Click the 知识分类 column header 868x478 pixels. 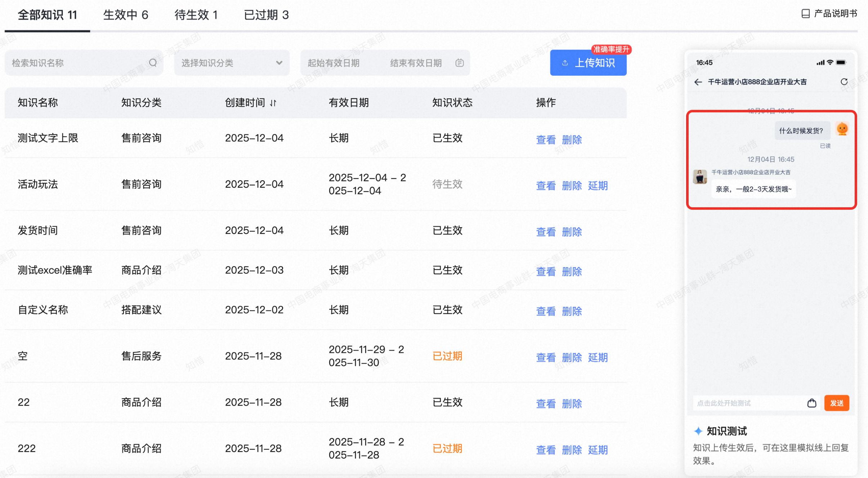coord(141,103)
